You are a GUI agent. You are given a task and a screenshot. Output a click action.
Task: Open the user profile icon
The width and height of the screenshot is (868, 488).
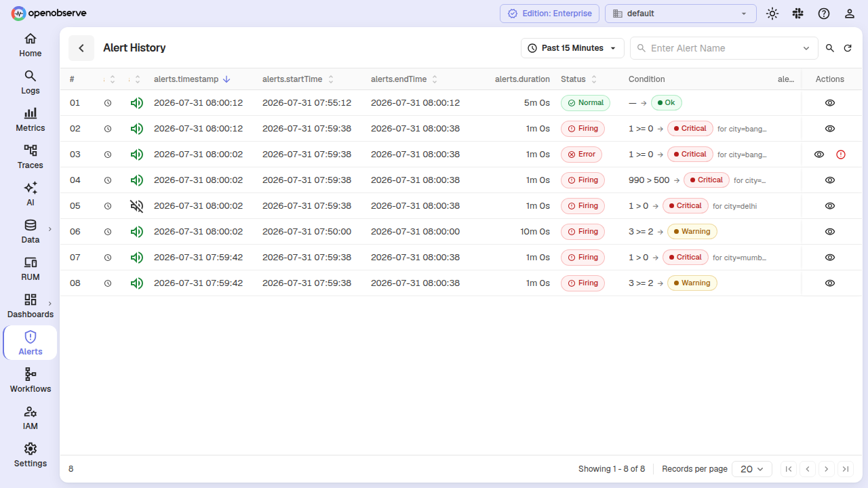[850, 14]
